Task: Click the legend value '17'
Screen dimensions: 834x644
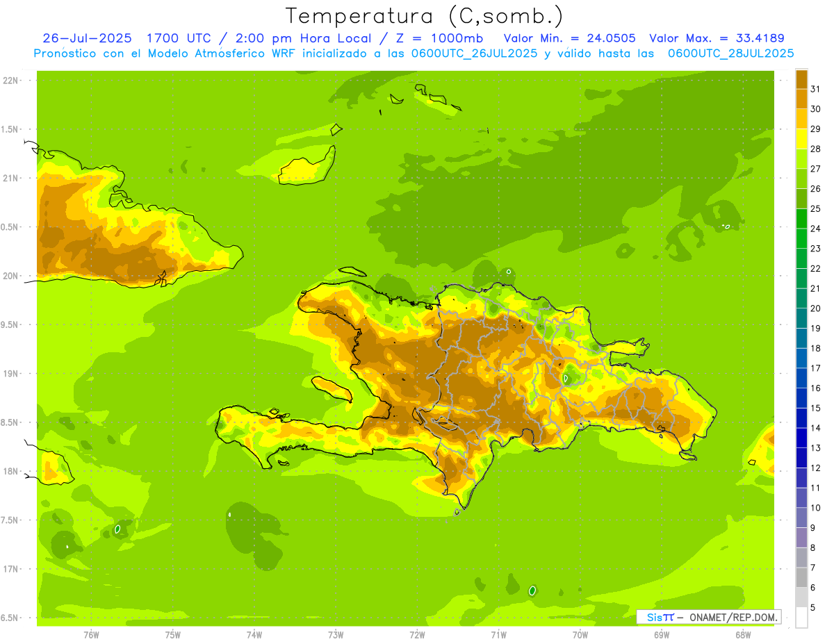Action: pos(816,368)
